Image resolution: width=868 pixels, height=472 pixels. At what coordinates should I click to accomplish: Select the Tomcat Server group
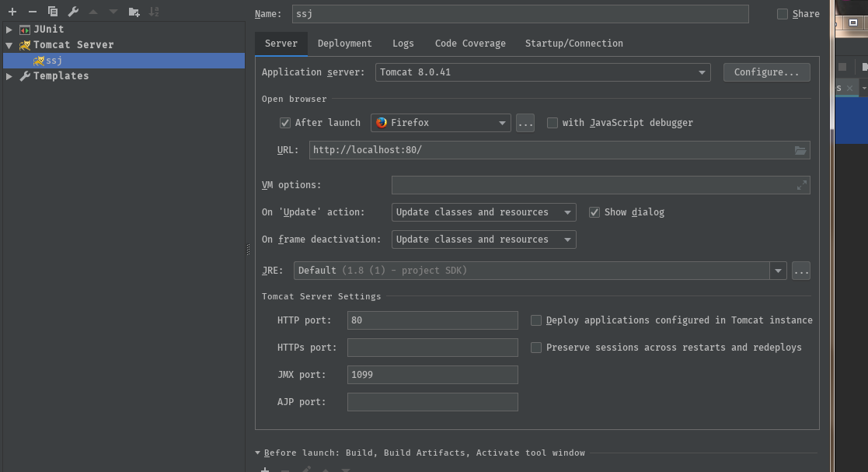[x=73, y=45]
